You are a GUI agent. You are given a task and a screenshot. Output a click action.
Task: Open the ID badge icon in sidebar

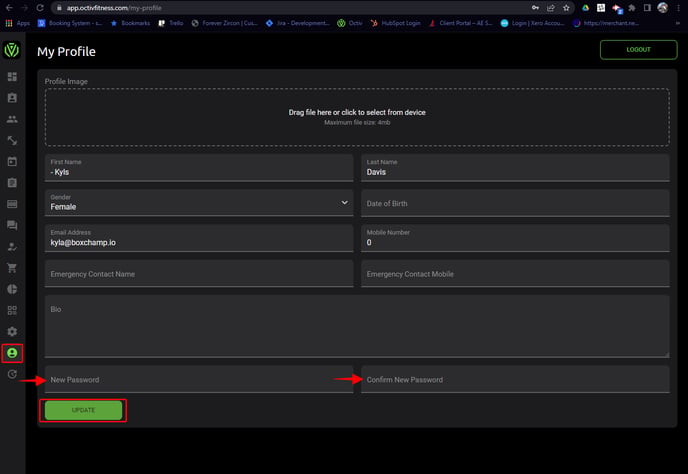[x=12, y=98]
